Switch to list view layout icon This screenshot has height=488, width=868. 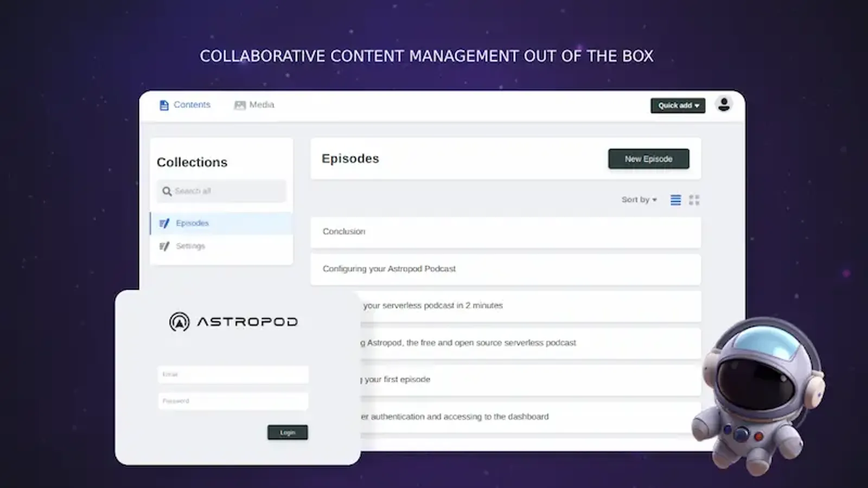coord(675,200)
